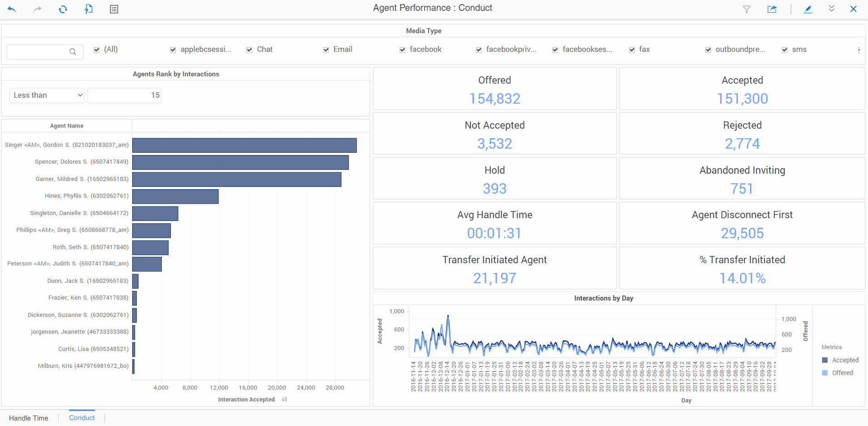Click the sort icon next to Interaction Accepted
This screenshot has height=426, width=868.
point(284,399)
